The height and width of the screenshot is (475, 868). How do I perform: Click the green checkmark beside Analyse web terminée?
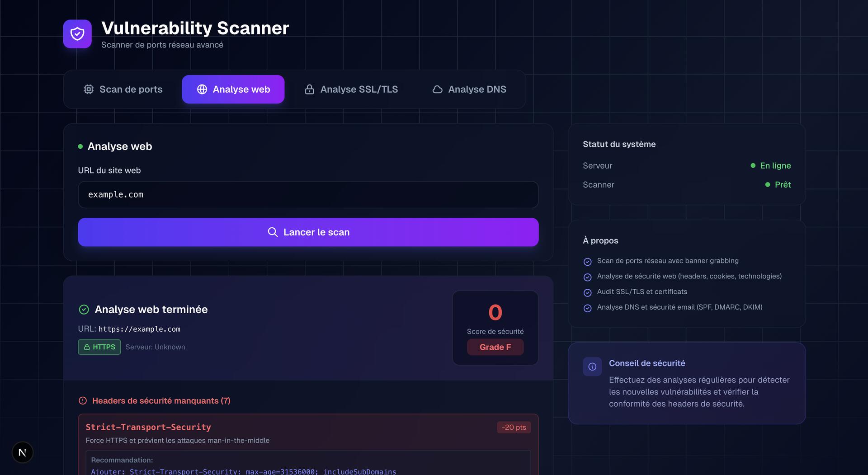point(83,309)
